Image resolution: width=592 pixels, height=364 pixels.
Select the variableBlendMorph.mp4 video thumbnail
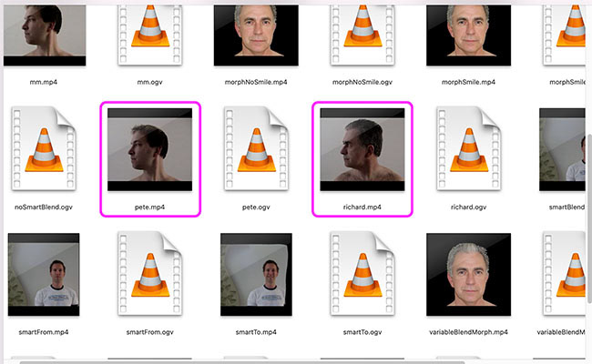(x=468, y=274)
